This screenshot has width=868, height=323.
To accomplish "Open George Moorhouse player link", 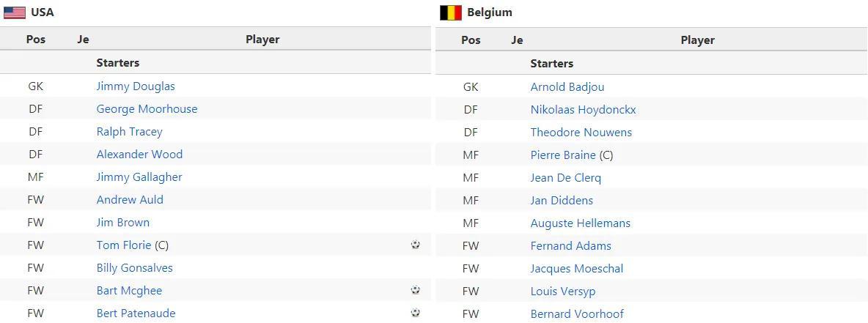I will tap(147, 109).
